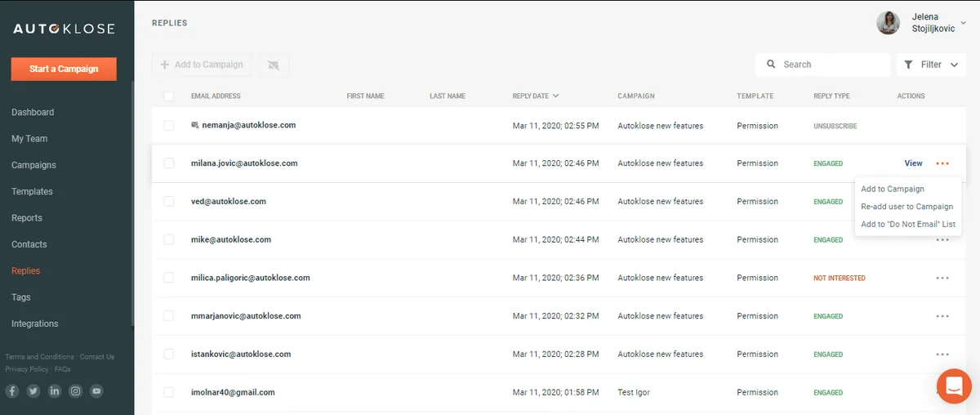Click the crossed-out envelope toolbar icon

click(x=273, y=65)
